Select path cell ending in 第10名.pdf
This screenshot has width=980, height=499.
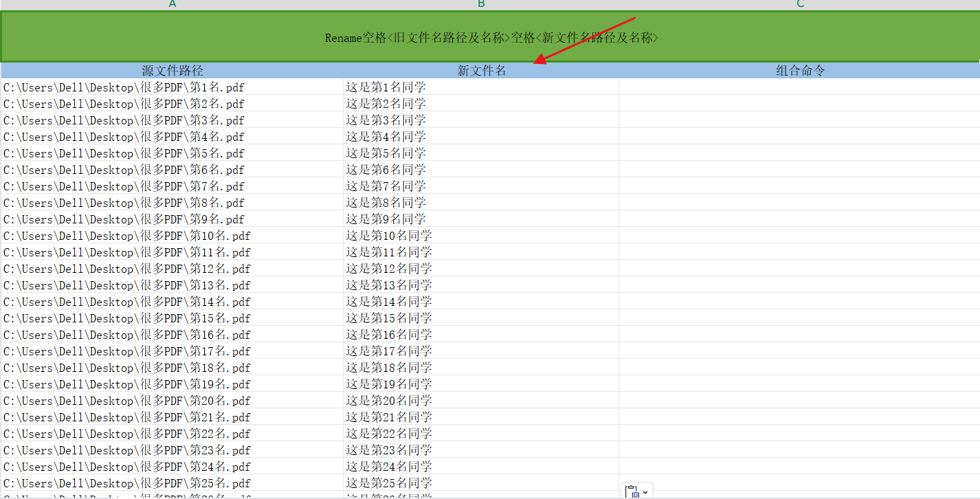[172, 236]
